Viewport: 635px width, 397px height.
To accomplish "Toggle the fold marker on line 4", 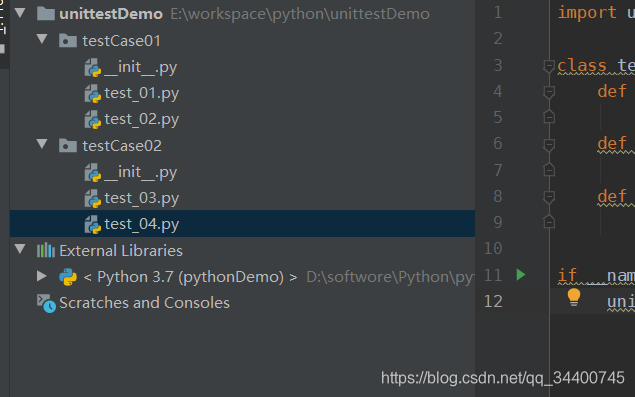I will (549, 92).
